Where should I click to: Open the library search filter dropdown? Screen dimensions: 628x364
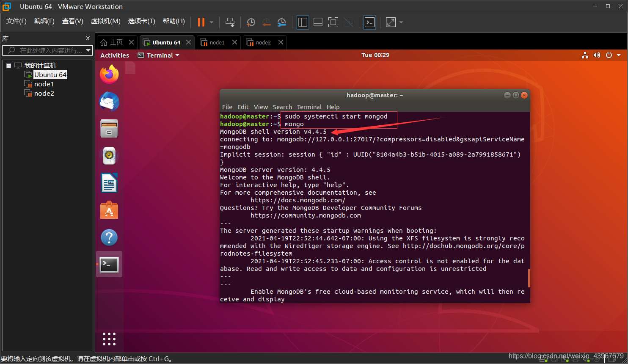(88, 50)
